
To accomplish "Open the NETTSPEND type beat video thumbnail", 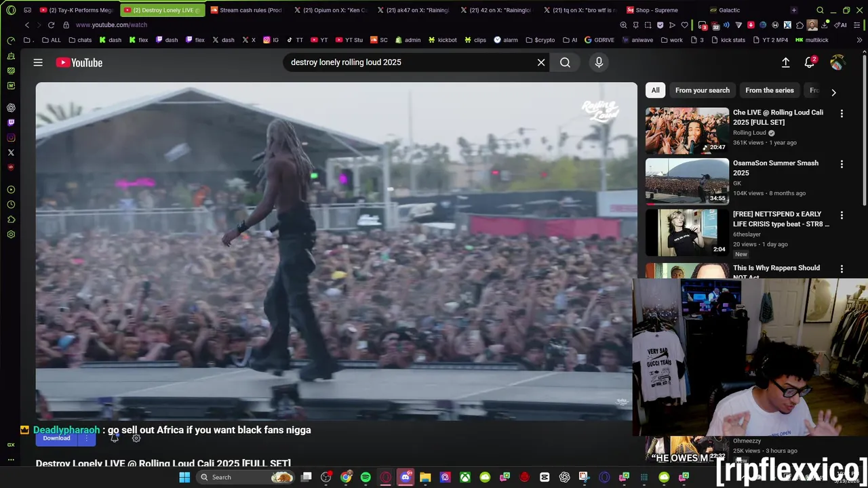I will pyautogui.click(x=687, y=232).
